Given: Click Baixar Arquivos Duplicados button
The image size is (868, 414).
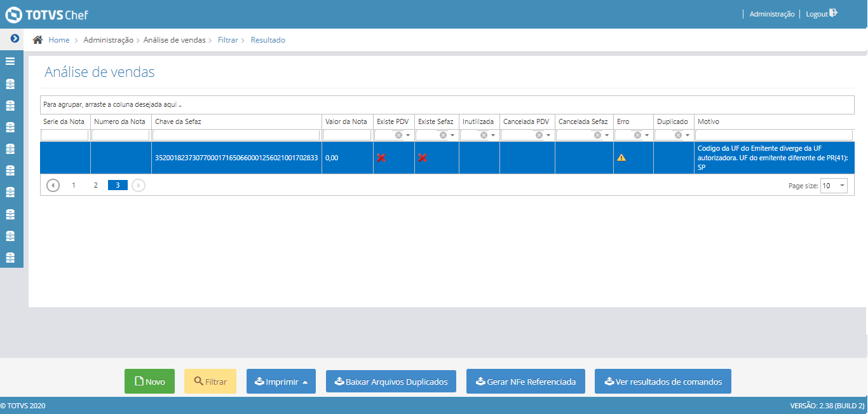Looking at the screenshot, I should click(x=391, y=382).
